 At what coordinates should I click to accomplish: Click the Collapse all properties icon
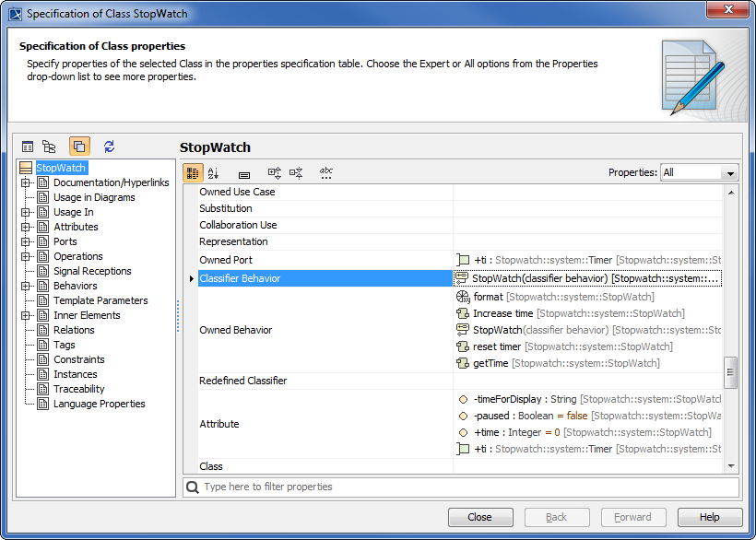click(x=296, y=173)
